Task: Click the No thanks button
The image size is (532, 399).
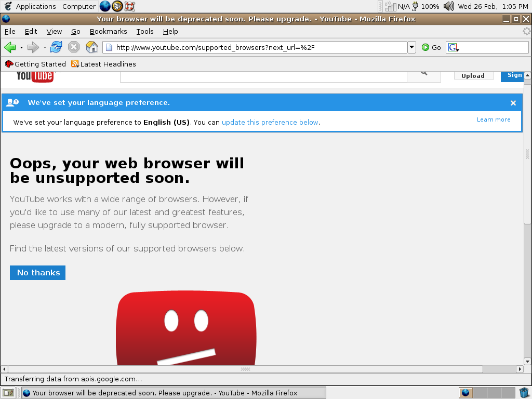Action: click(x=37, y=273)
